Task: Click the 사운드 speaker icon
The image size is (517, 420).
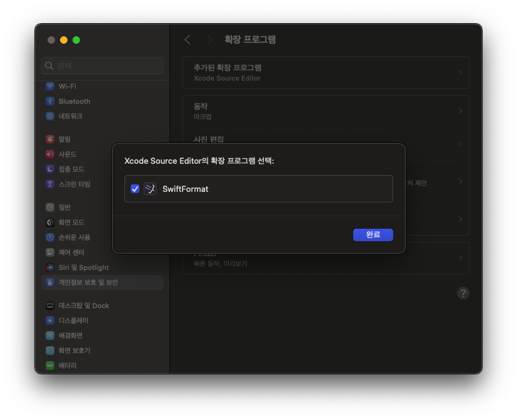Action: pos(50,154)
